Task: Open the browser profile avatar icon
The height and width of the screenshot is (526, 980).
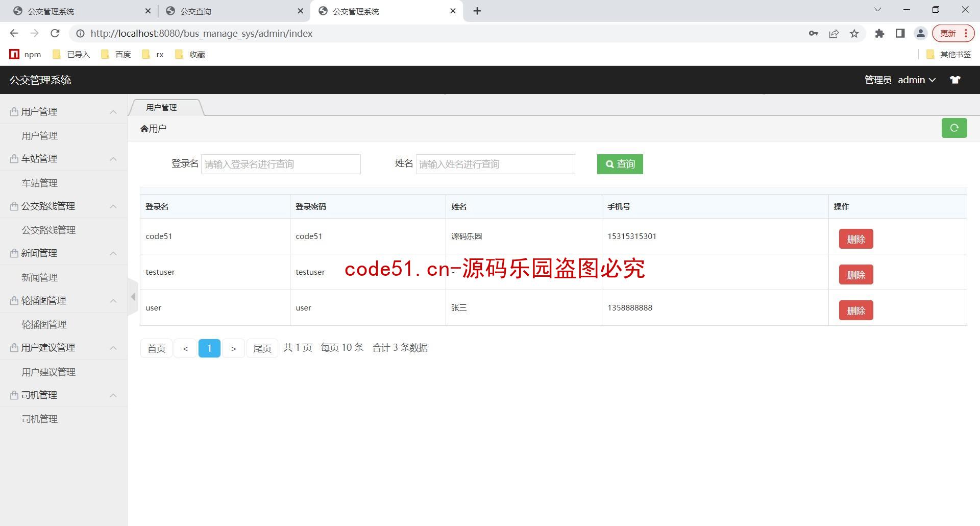Action: click(x=920, y=33)
